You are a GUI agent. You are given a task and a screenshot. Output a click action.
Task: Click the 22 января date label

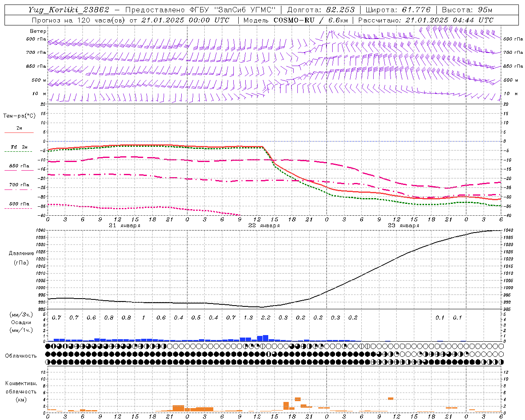click(x=264, y=226)
